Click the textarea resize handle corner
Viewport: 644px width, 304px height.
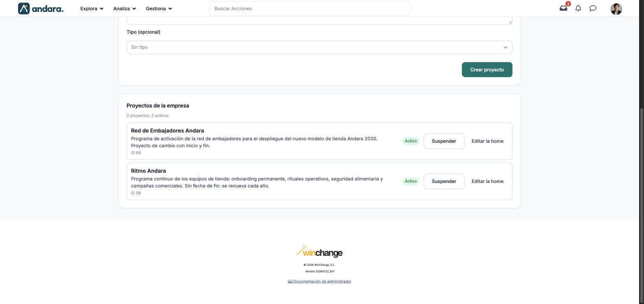510,22
